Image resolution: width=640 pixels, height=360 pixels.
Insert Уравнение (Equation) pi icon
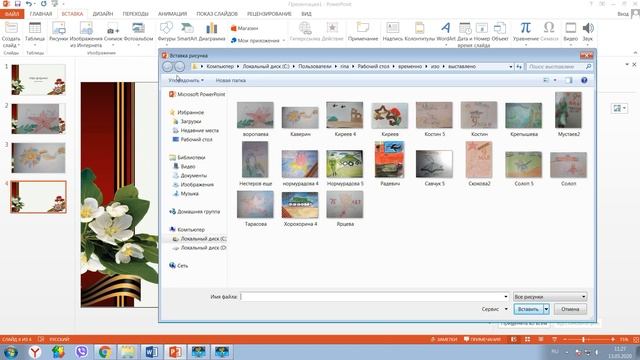[x=526, y=32]
